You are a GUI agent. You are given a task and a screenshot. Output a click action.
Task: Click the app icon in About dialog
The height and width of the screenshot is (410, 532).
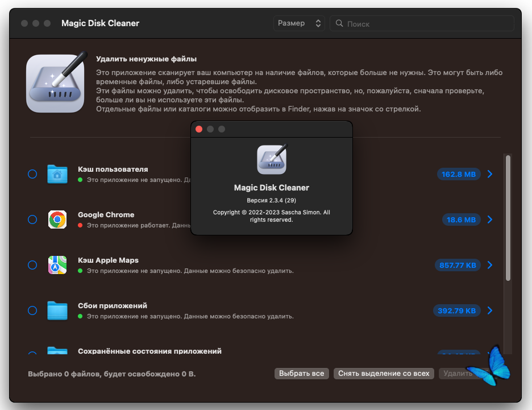272,159
